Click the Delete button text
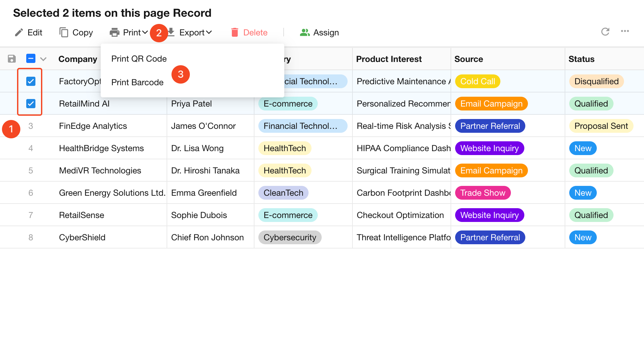The height and width of the screenshot is (358, 644). (x=255, y=32)
